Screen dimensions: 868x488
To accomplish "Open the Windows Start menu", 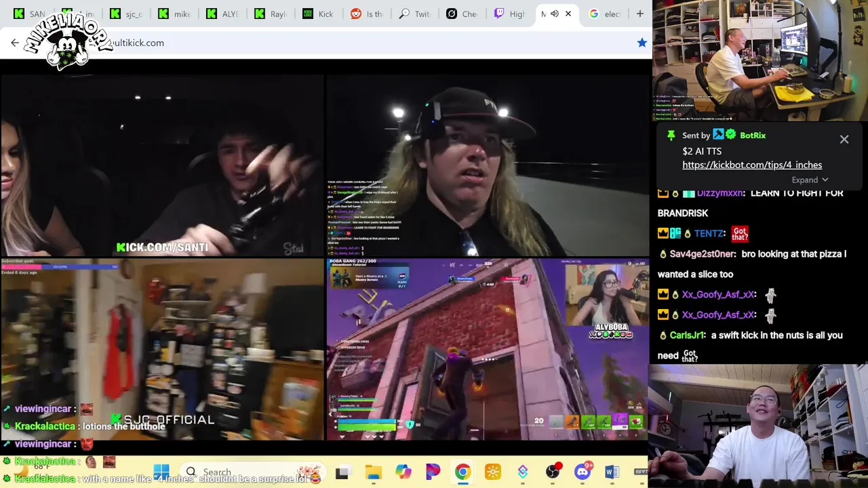I will point(161,472).
